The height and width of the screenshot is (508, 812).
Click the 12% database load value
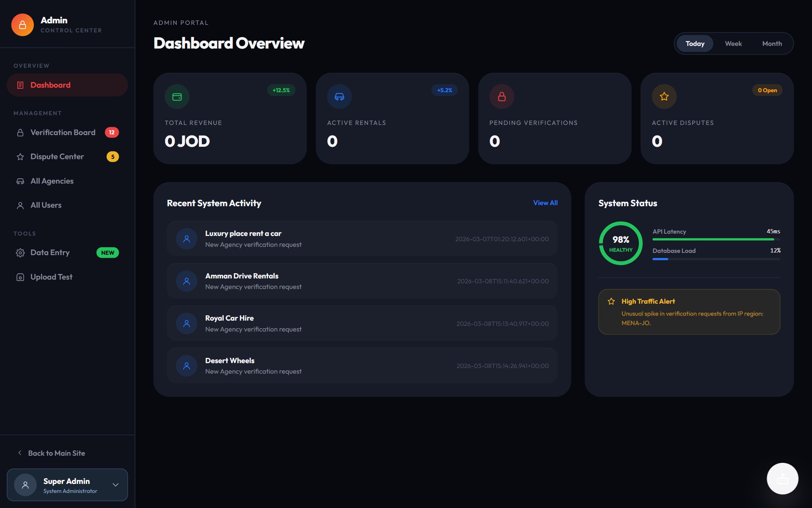[x=775, y=251]
